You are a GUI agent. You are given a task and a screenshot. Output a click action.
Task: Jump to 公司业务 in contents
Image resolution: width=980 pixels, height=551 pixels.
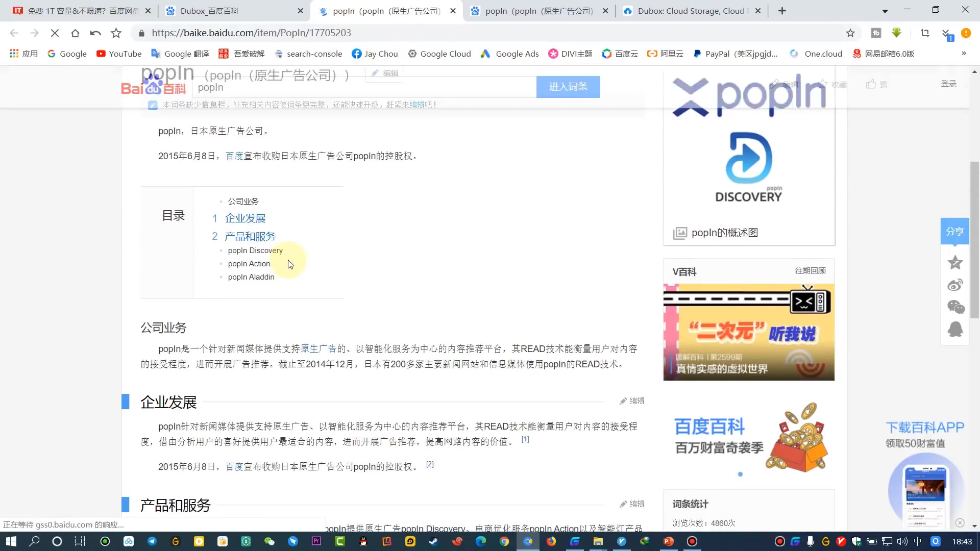point(243,202)
